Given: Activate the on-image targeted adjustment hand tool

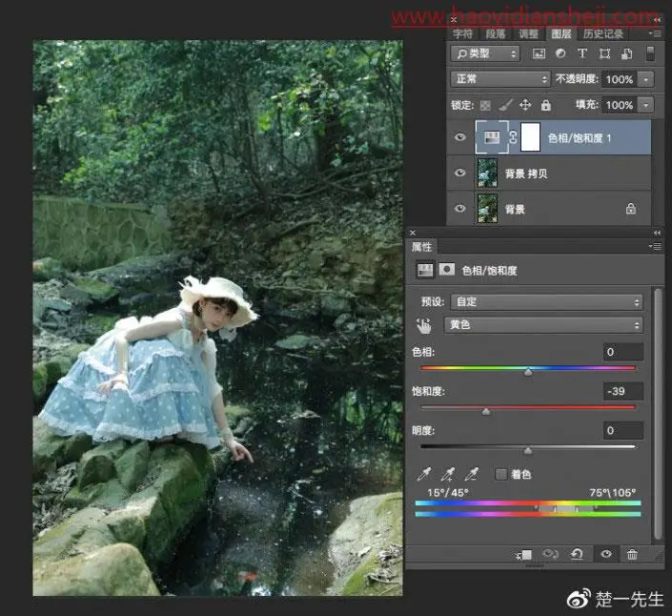Looking at the screenshot, I should pos(424,326).
